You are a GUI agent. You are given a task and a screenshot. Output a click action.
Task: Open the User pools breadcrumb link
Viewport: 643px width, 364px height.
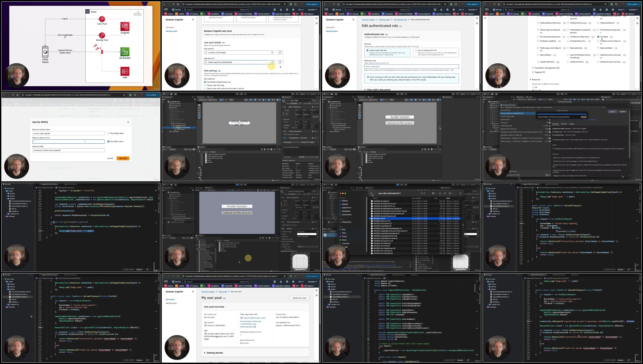pyautogui.click(x=223, y=292)
